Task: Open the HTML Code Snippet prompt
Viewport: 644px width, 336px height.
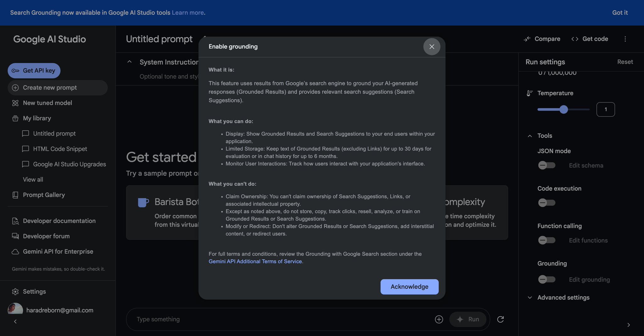Action: tap(60, 149)
